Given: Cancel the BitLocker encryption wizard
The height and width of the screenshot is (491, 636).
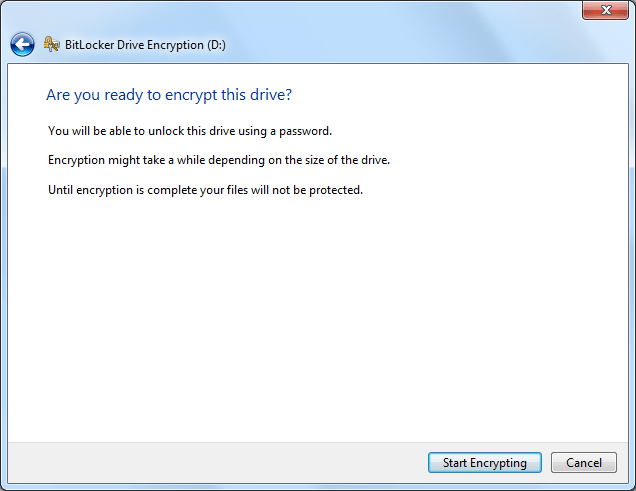Looking at the screenshot, I should 584,463.
